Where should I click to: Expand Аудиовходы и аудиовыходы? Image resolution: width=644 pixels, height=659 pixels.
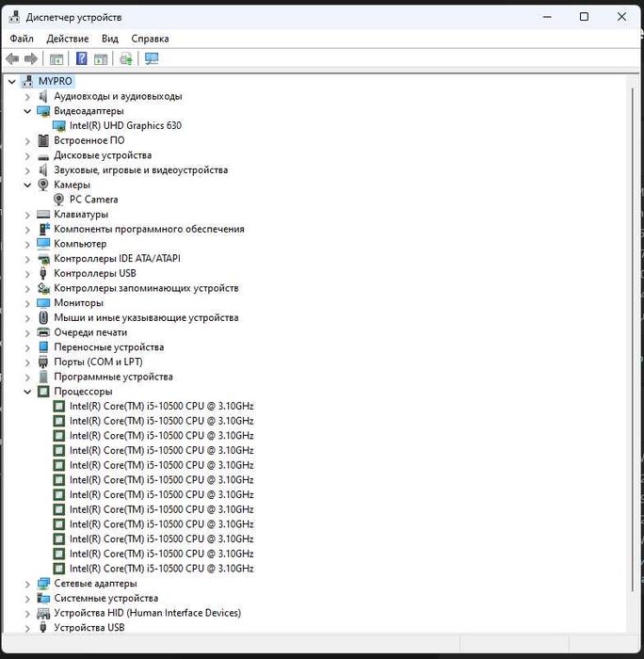[27, 97]
